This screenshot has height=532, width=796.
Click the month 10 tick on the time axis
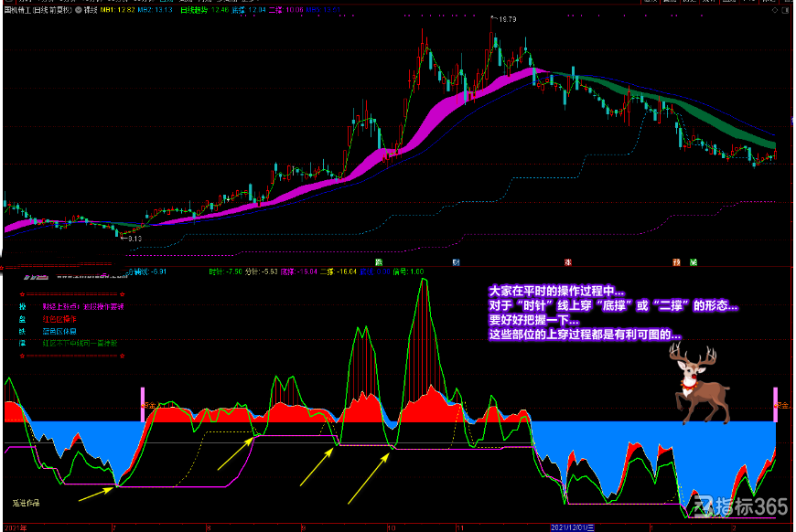[x=391, y=528]
